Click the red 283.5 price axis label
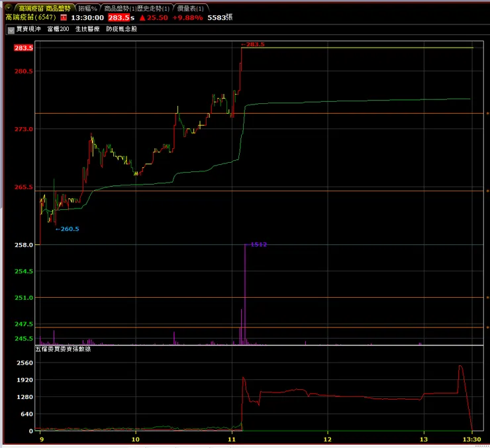Screen dimensions: 490x448 click(x=23, y=48)
